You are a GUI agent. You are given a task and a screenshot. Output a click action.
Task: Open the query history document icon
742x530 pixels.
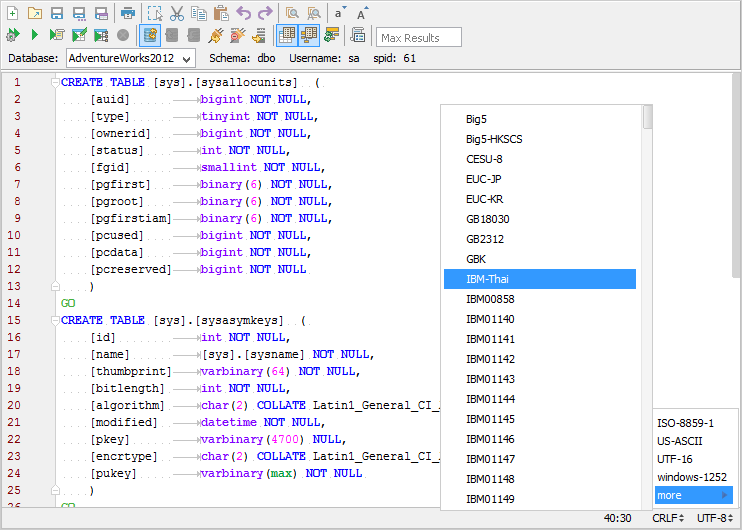[x=358, y=35]
